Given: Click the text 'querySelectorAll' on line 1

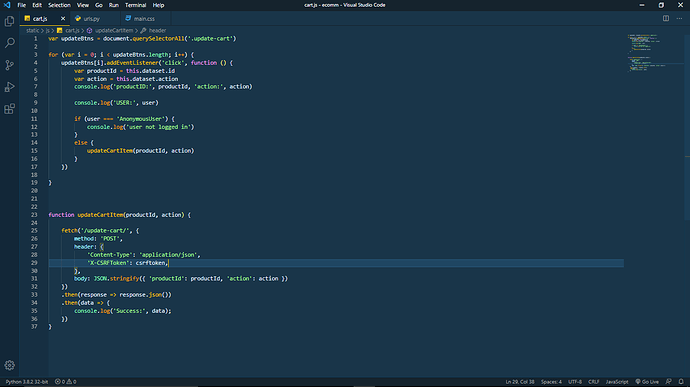Looking at the screenshot, I should tap(158, 39).
